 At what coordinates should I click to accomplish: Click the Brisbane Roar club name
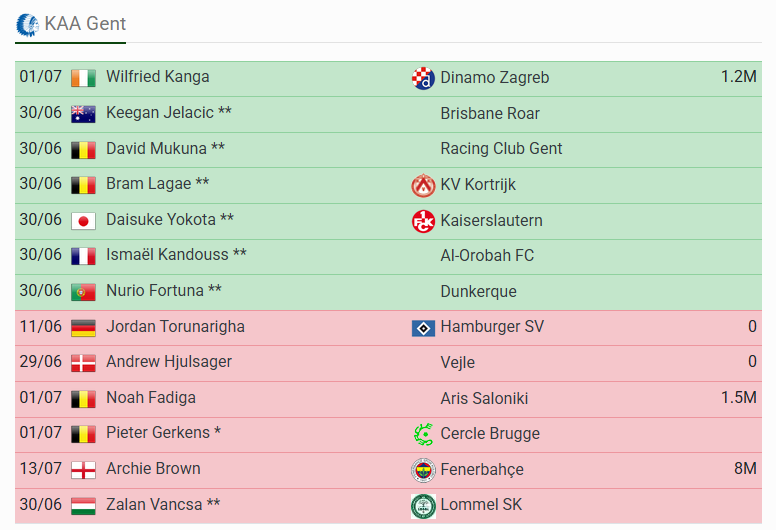click(x=490, y=113)
